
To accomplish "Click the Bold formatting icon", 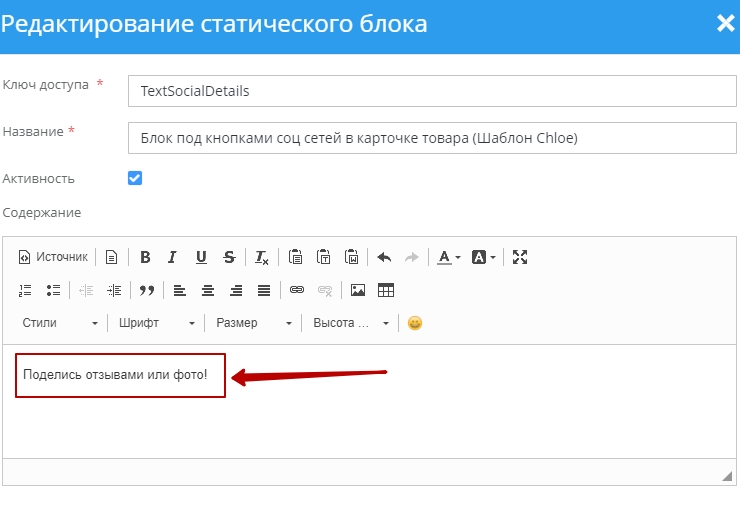I will [145, 257].
